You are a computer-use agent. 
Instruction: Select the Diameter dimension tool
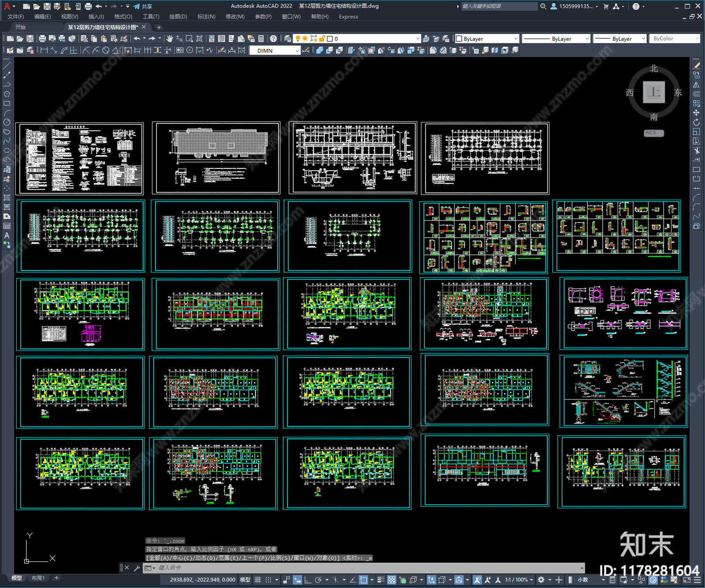(106, 50)
